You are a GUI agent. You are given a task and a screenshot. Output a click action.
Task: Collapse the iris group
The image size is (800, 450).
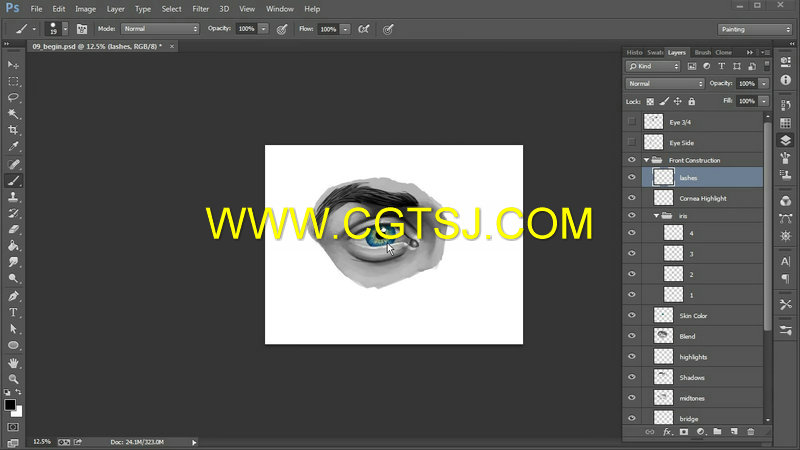tap(657, 216)
